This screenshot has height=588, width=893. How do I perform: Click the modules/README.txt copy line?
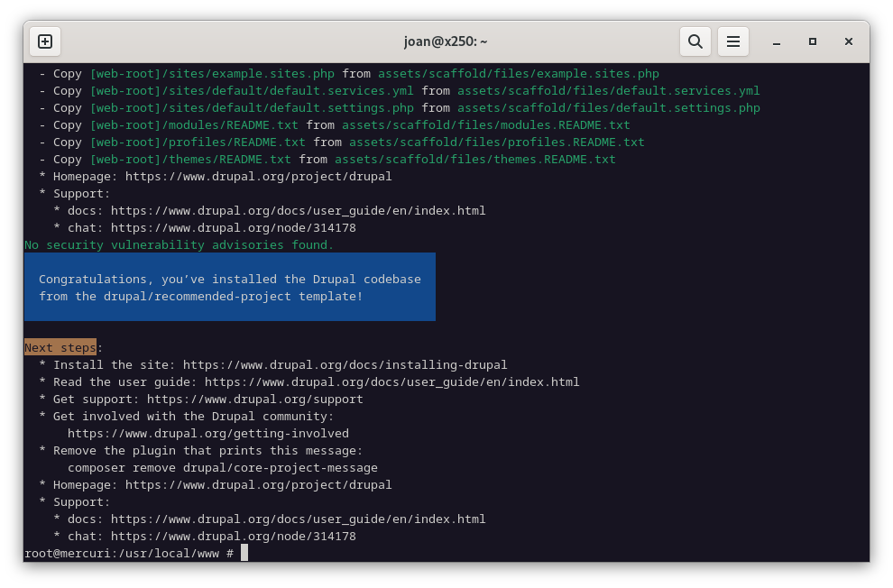tap(335, 124)
